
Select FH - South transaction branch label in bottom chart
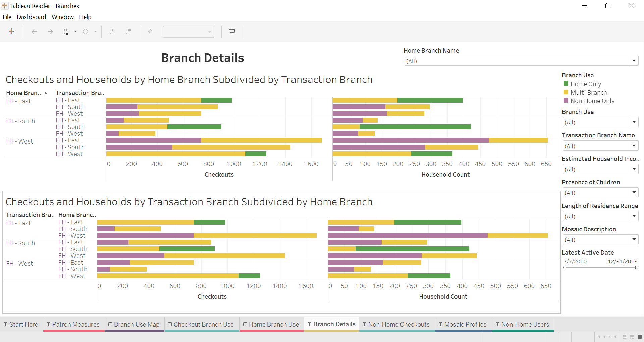click(x=20, y=243)
